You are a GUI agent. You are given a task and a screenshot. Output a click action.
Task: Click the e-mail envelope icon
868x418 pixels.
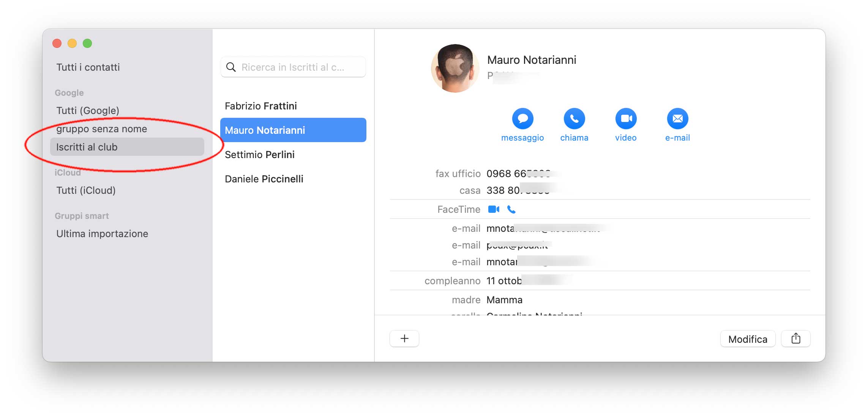(x=677, y=119)
